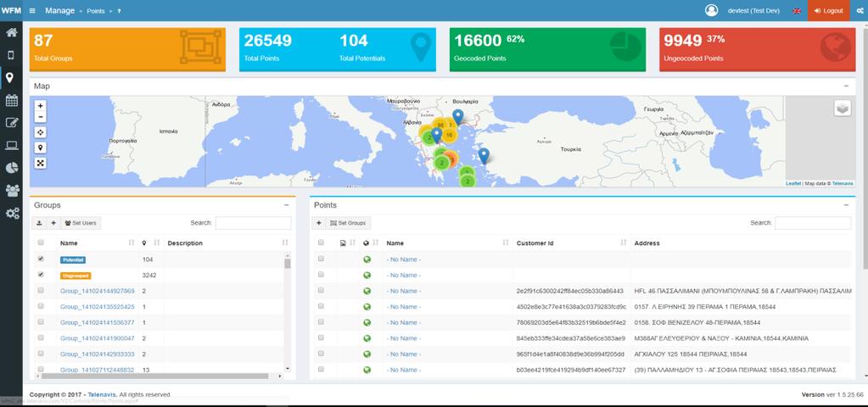The image size is (868, 407).
Task: Toggle select-all checkbox in Groups header
Action: click(41, 243)
